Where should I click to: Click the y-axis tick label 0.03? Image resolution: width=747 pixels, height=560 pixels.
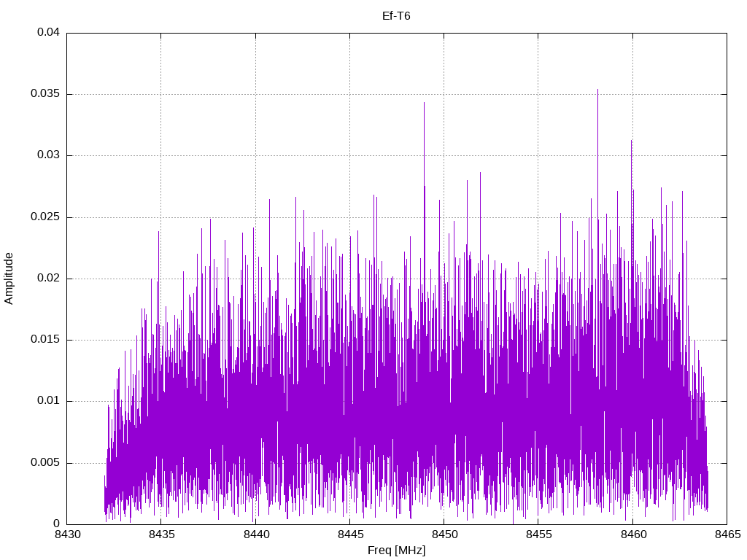(49, 155)
